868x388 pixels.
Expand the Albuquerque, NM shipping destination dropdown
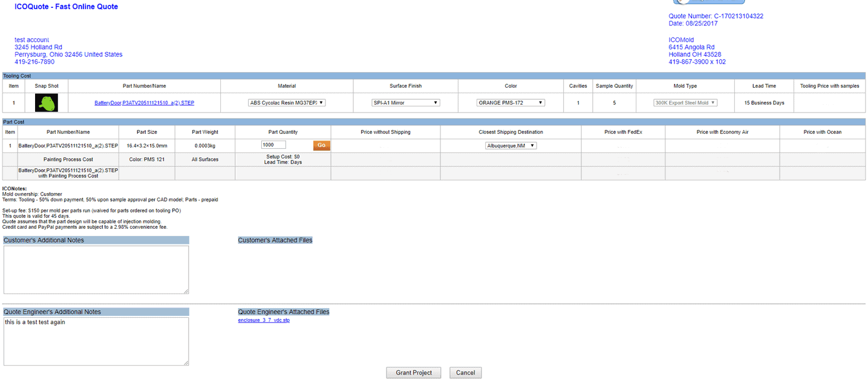[x=511, y=146]
